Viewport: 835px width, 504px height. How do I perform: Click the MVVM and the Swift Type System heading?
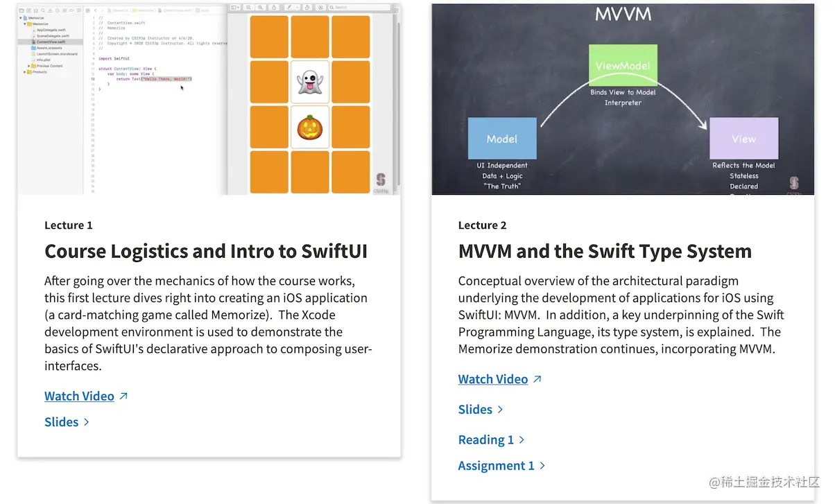coord(605,251)
